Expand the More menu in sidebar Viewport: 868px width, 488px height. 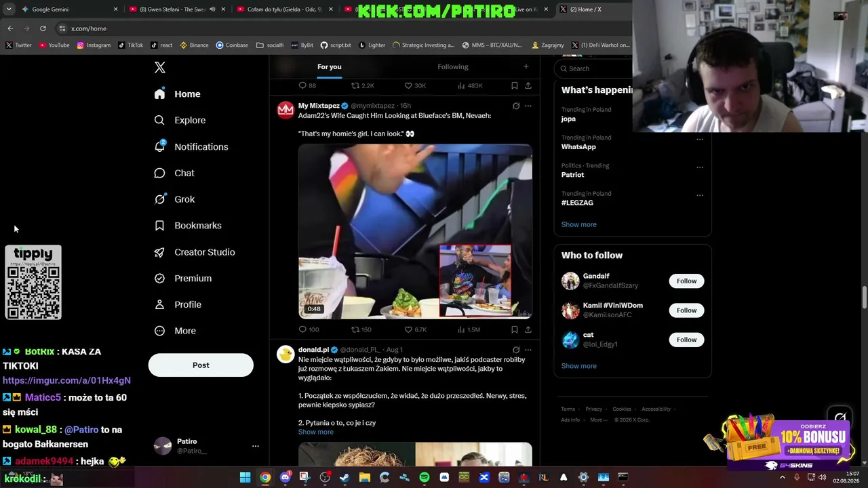(x=175, y=331)
